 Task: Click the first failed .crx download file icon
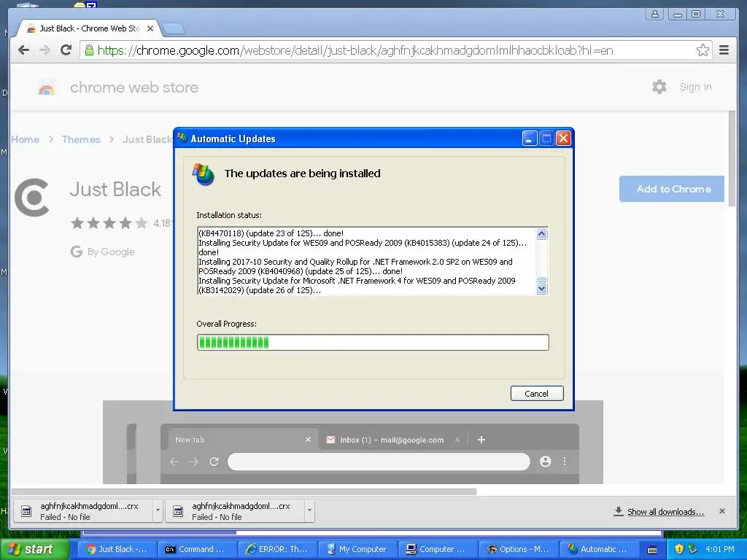pyautogui.click(x=26, y=511)
